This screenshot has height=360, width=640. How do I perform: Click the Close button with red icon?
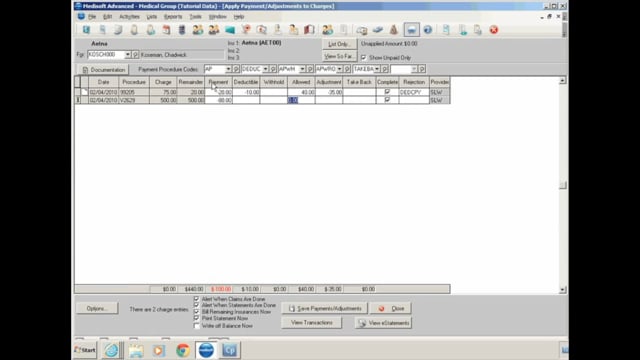coord(391,309)
